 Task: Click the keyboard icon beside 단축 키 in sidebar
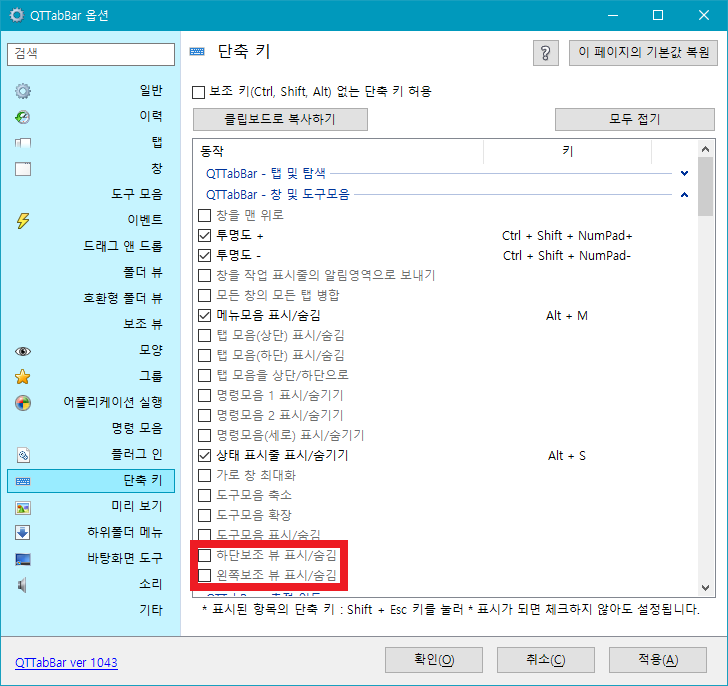coord(23,481)
